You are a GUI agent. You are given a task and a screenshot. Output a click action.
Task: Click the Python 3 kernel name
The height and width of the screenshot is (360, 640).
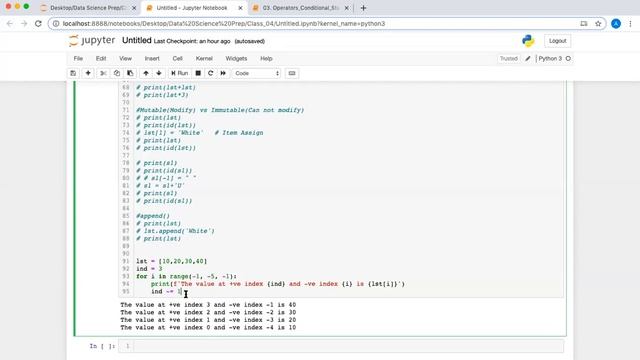[550, 58]
